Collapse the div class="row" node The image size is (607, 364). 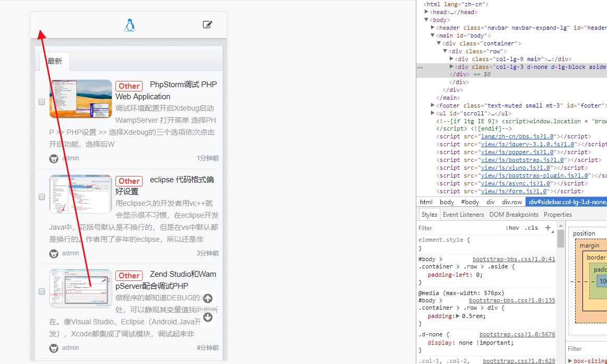(445, 51)
